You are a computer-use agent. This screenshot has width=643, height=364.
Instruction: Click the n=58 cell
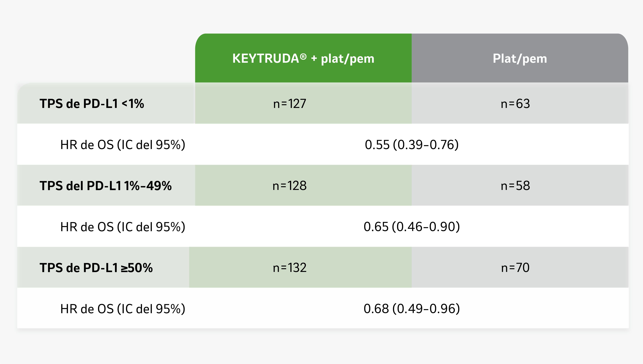coord(515,186)
